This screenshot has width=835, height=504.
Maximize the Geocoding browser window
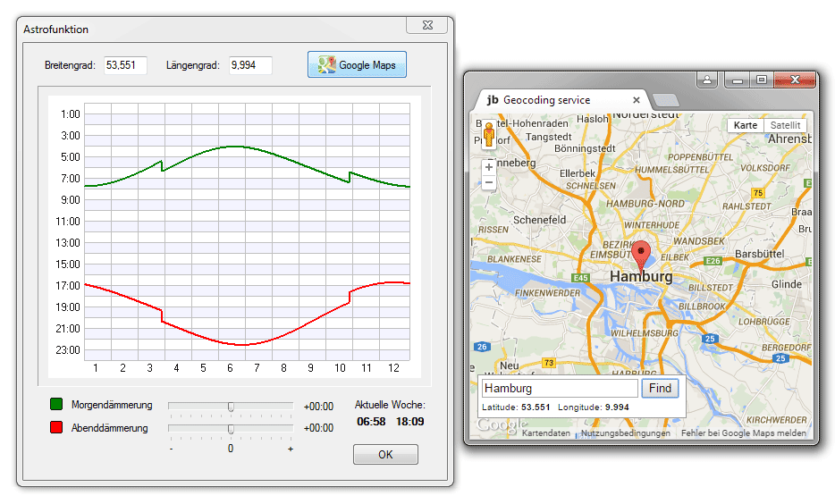[762, 80]
